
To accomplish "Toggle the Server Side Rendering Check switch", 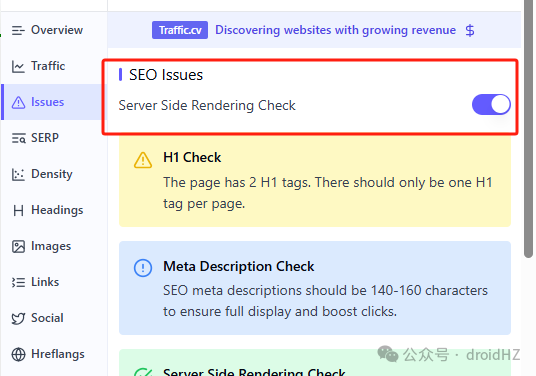I will [491, 105].
